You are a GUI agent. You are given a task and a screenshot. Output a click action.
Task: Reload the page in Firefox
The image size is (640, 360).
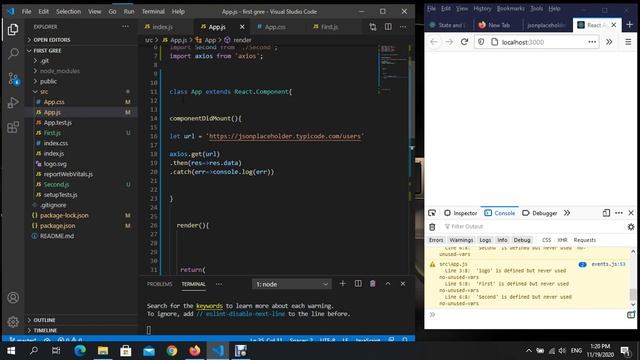pos(464,42)
